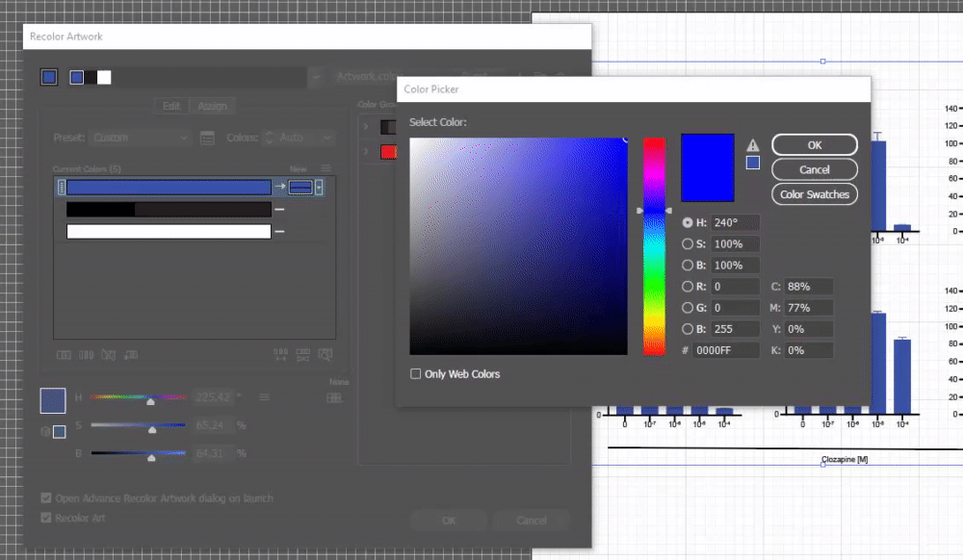
Task: Switch to the Assign tab
Action: click(213, 106)
